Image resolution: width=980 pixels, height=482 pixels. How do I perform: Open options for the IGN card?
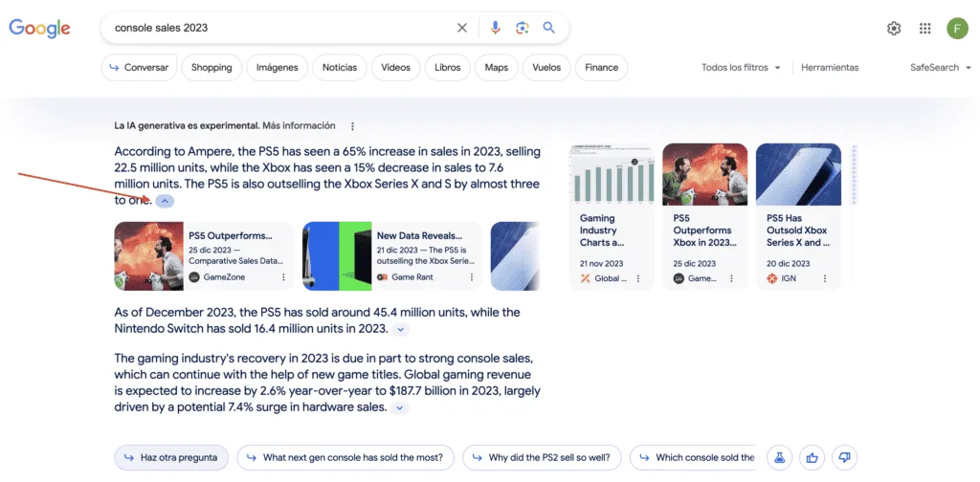[824, 278]
